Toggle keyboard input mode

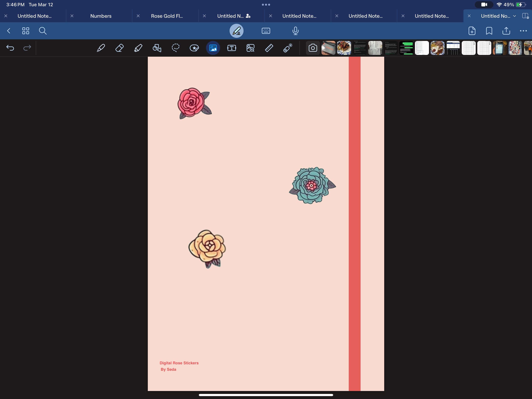tap(266, 31)
